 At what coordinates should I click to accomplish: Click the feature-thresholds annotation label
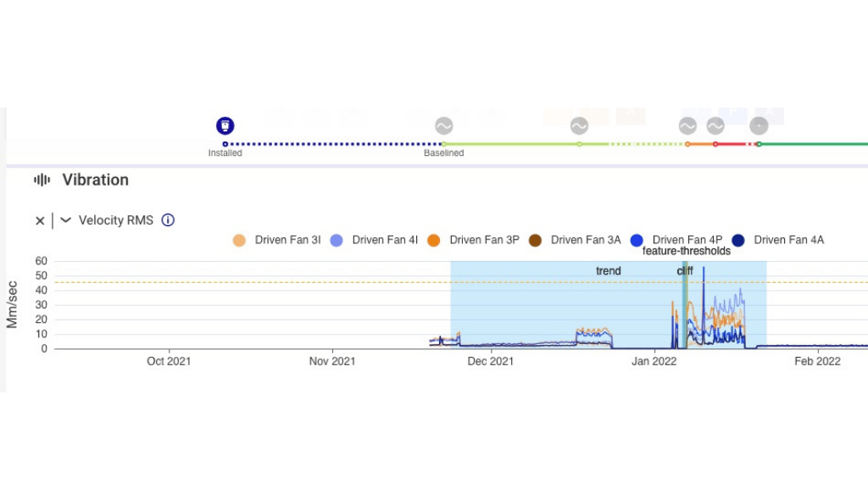pyautogui.click(x=687, y=252)
